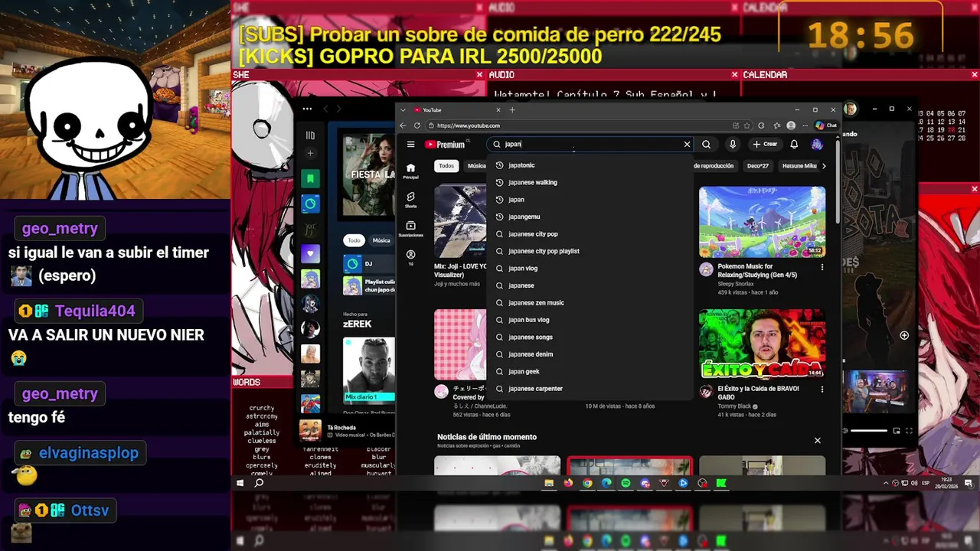Viewport: 980px width, 551px height.
Task: Select Spotify Música filter chip
Action: [381, 240]
